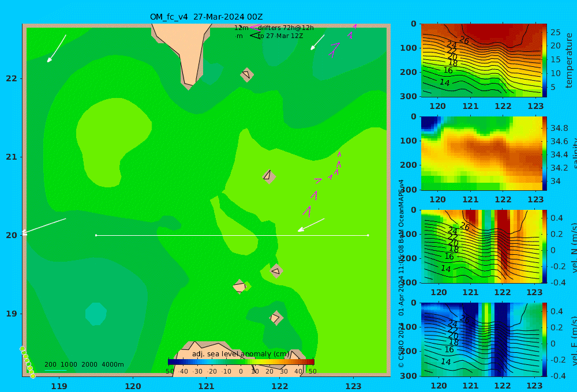This screenshot has height=392, width=577.
Task: Click the white current arrow in the top-left of the map
Action: (57, 48)
